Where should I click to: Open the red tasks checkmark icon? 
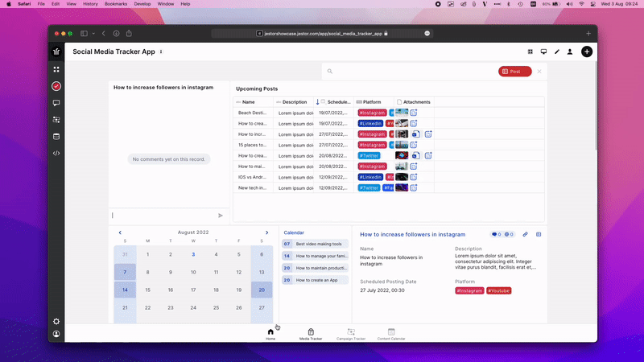tap(56, 86)
